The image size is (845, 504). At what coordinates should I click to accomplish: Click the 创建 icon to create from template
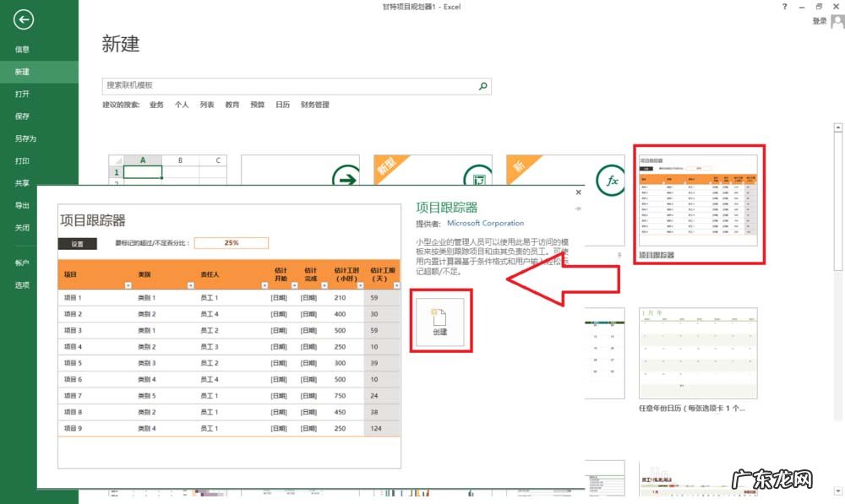[x=440, y=322]
